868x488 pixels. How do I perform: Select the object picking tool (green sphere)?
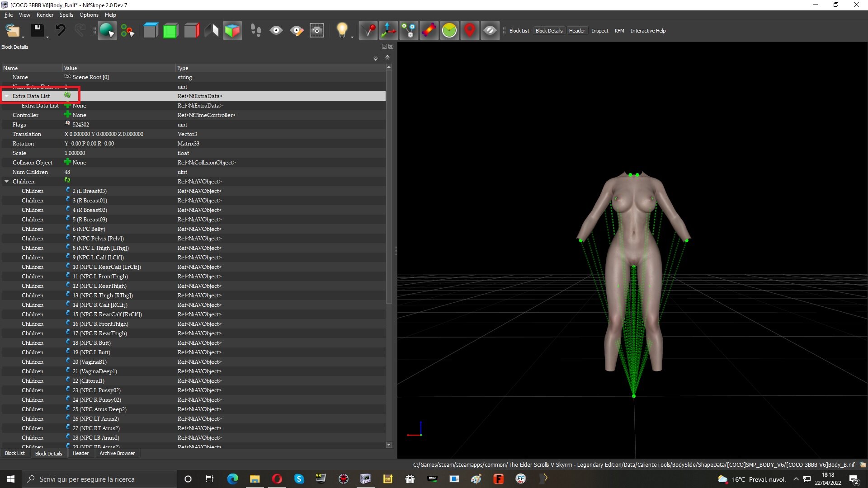point(107,31)
